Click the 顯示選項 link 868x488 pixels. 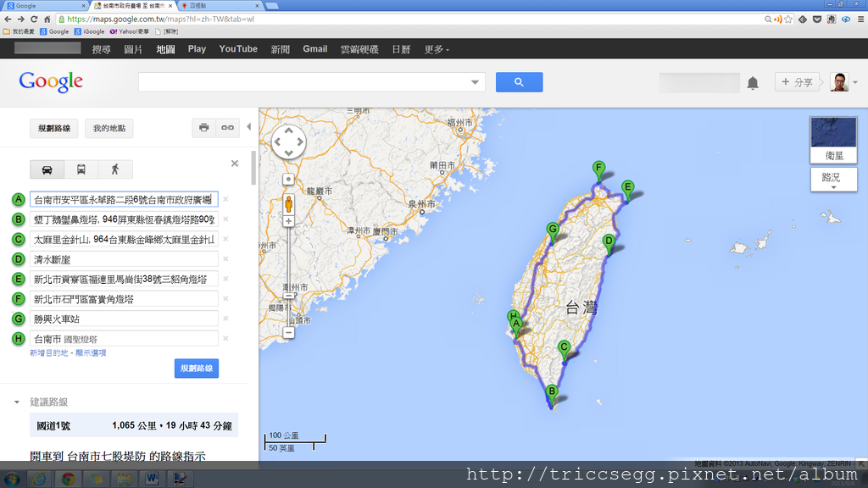coord(91,353)
